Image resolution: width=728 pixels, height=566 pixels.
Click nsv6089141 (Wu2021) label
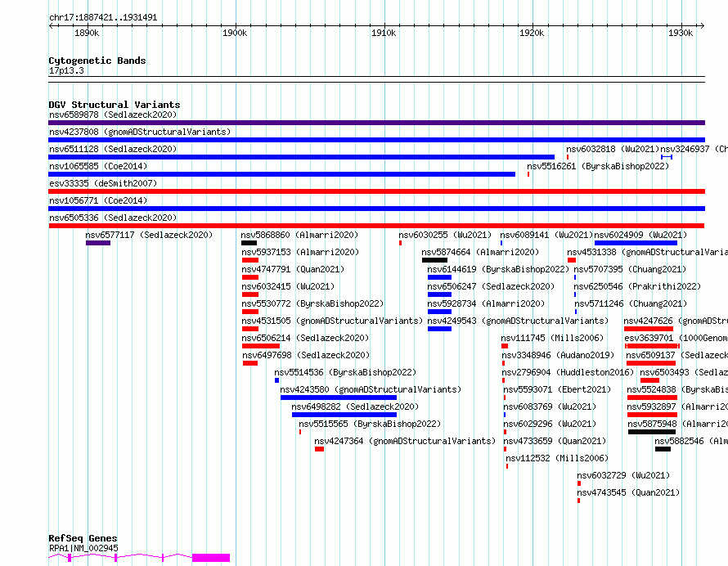pyautogui.click(x=546, y=235)
